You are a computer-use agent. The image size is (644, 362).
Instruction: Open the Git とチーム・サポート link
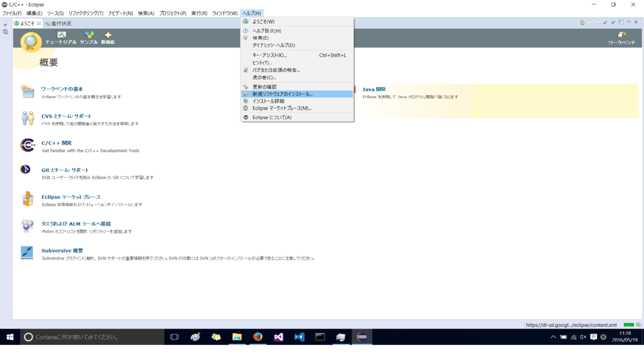point(65,170)
